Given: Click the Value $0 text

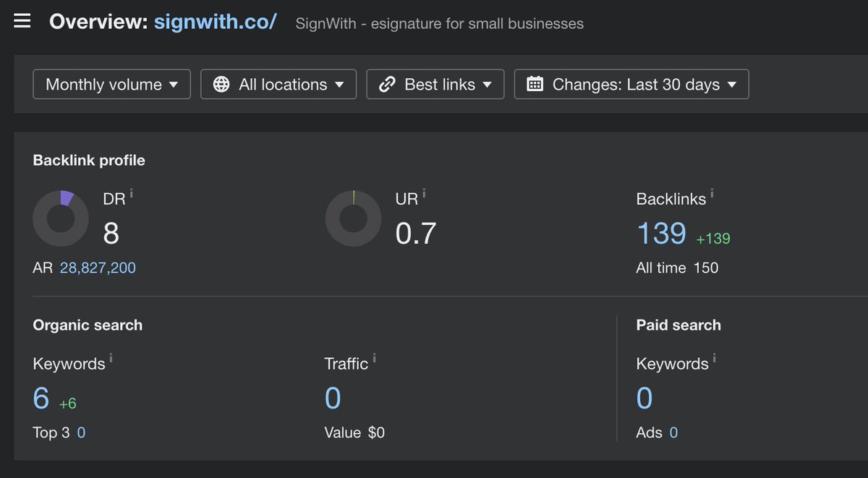Looking at the screenshot, I should coord(354,432).
